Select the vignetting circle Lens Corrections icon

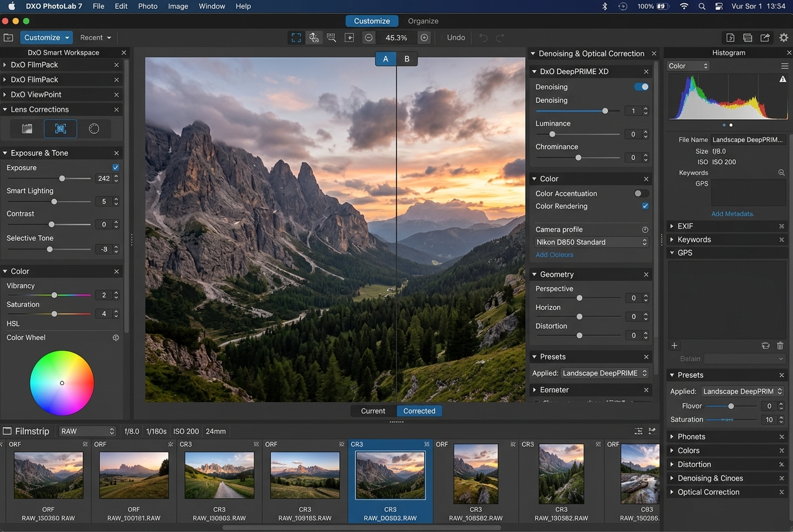[x=94, y=129]
